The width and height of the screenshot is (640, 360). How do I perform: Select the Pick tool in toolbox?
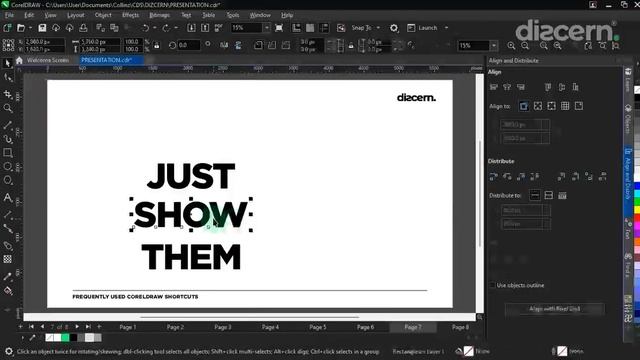click(8, 63)
